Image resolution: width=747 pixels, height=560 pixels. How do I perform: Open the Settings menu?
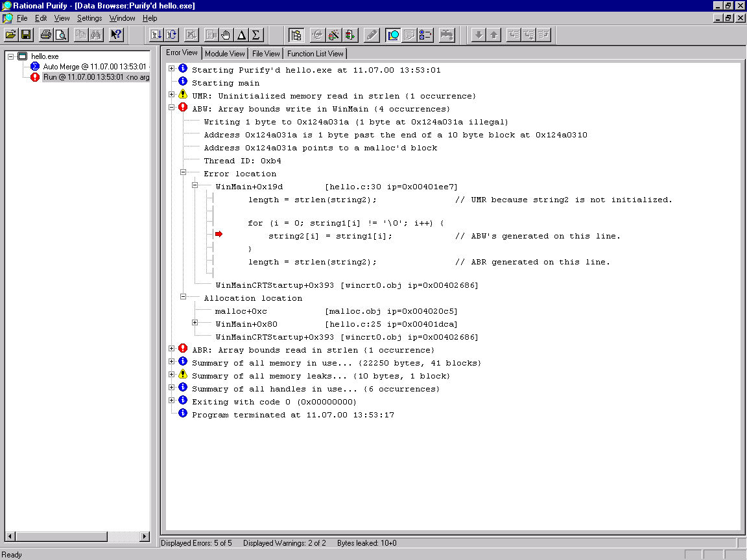coord(89,18)
